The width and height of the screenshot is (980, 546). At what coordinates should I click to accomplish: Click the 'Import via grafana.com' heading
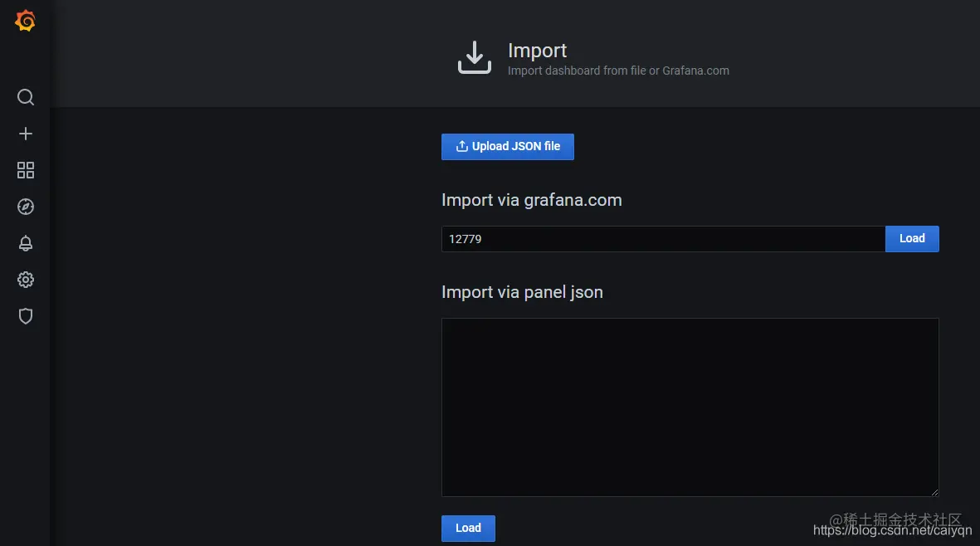pyautogui.click(x=531, y=200)
